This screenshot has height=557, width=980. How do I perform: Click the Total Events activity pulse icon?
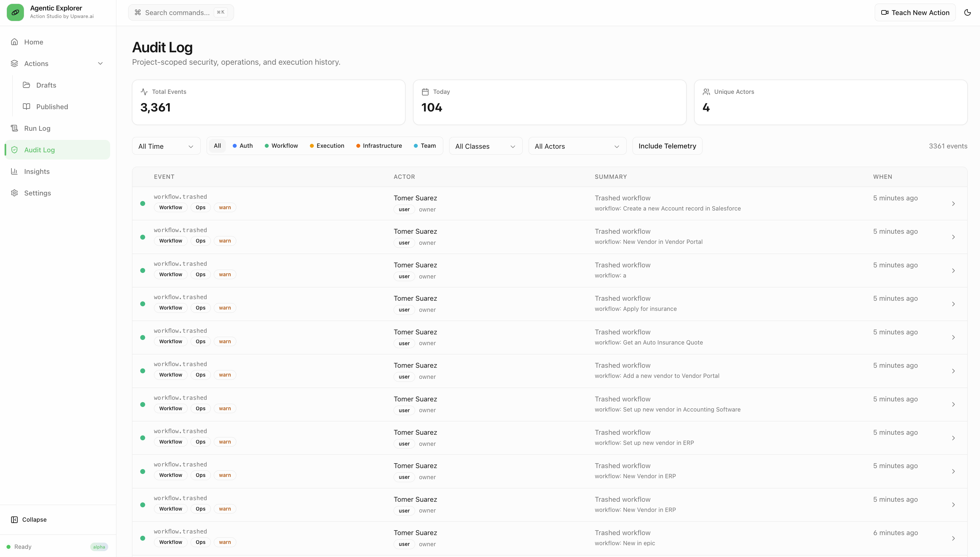tap(144, 92)
